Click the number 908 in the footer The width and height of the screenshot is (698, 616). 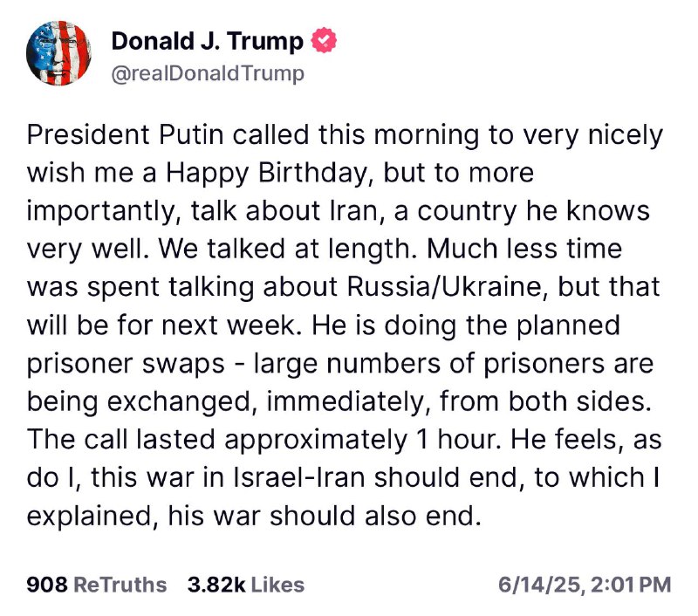(47, 585)
